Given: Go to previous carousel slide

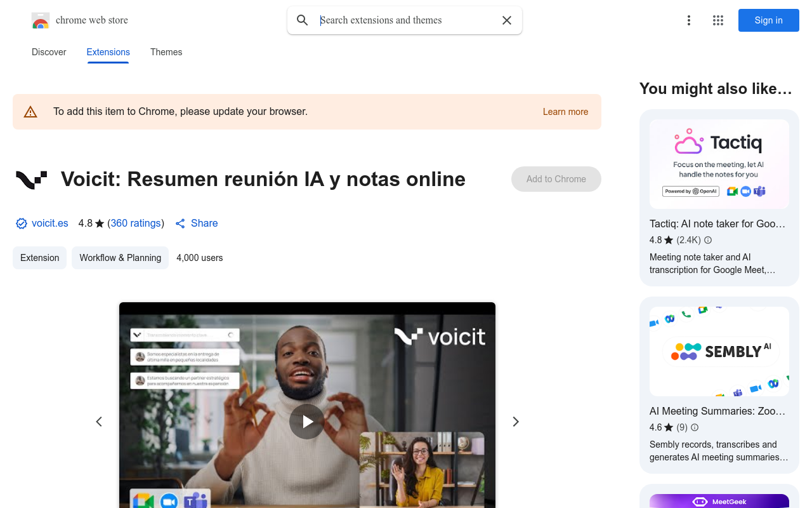Looking at the screenshot, I should click(99, 422).
